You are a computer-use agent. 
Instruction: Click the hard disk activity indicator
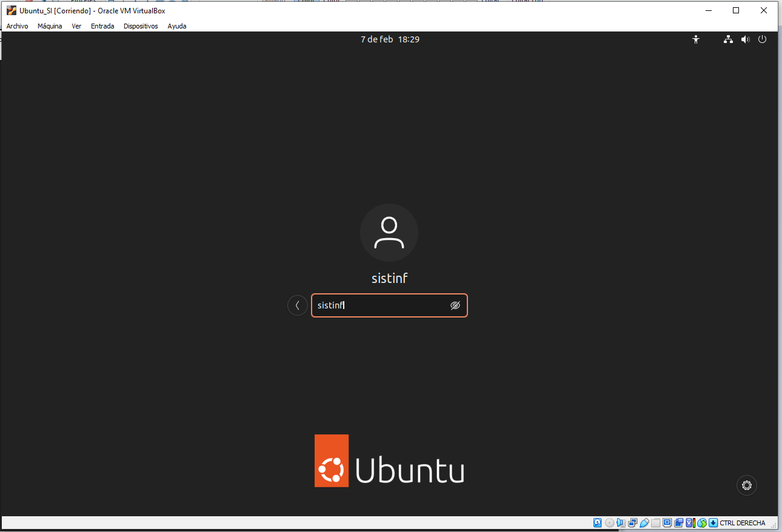598,523
